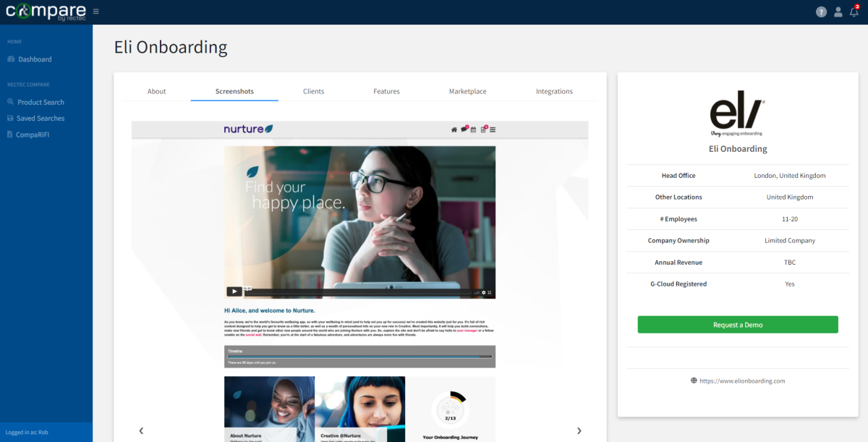868x442 pixels.
Task: Check the notifications bell icon
Action: pyautogui.click(x=854, y=12)
